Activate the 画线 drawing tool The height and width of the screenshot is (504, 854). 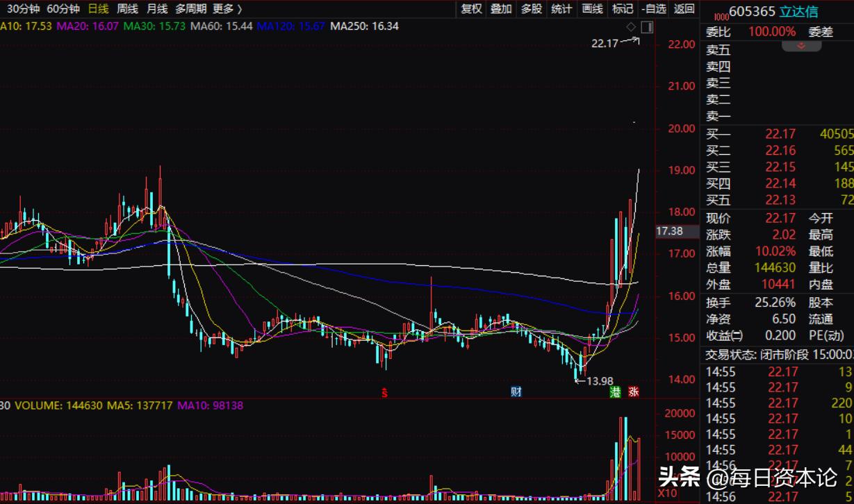pos(592,9)
